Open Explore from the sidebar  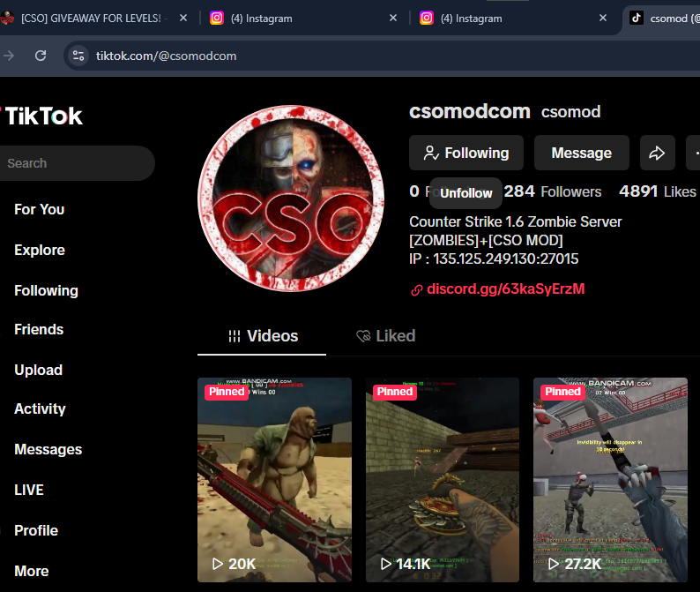coord(40,250)
